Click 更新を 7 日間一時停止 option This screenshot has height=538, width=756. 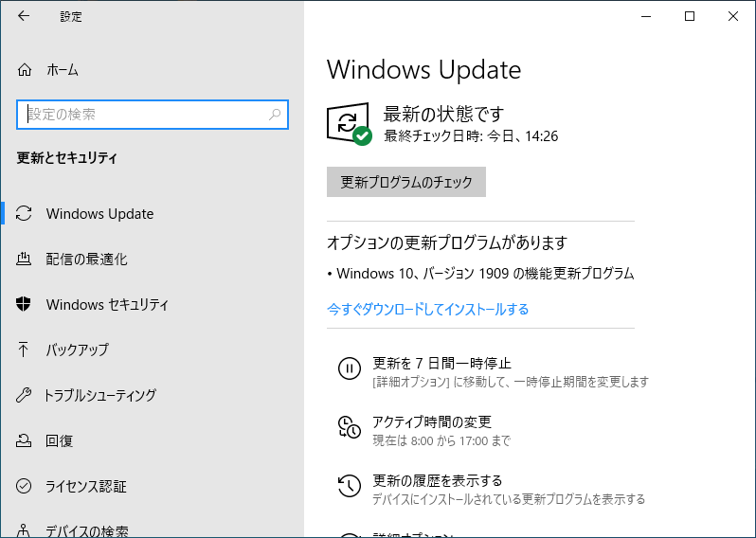point(441,363)
